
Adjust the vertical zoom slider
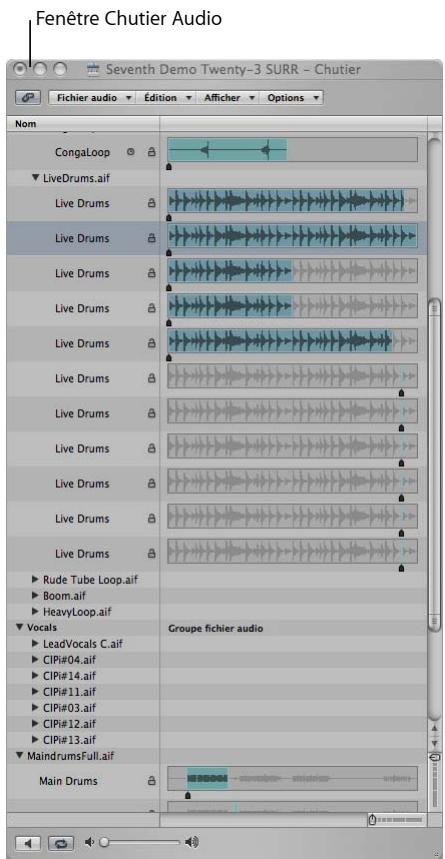[x=435, y=758]
